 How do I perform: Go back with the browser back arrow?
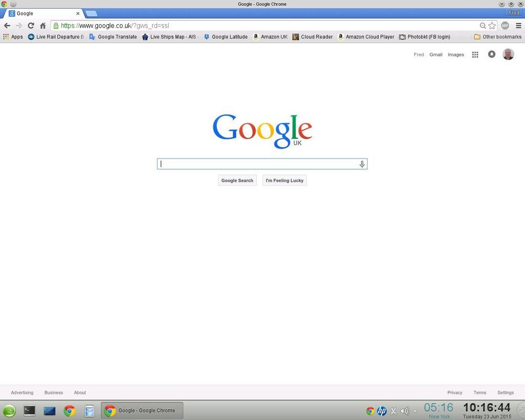(7, 26)
